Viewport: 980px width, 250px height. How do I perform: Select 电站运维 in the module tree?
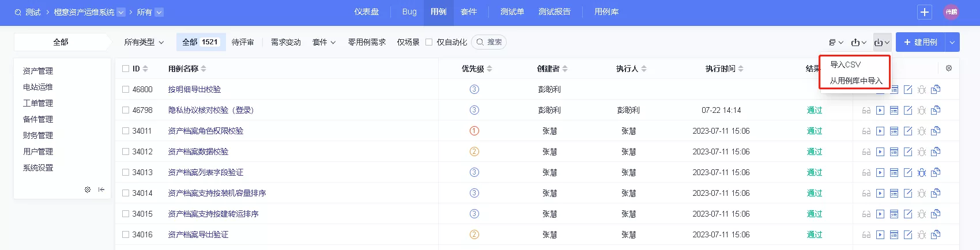pos(38,87)
